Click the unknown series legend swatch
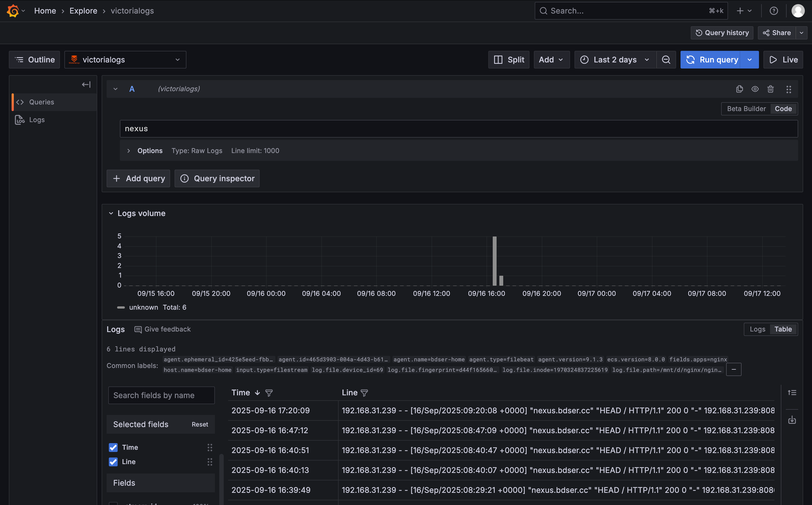Viewport: 812px width, 505px height. click(121, 307)
